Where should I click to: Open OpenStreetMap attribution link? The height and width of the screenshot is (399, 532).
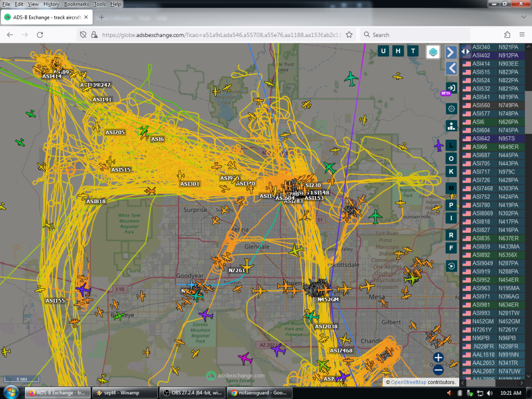coord(408,382)
